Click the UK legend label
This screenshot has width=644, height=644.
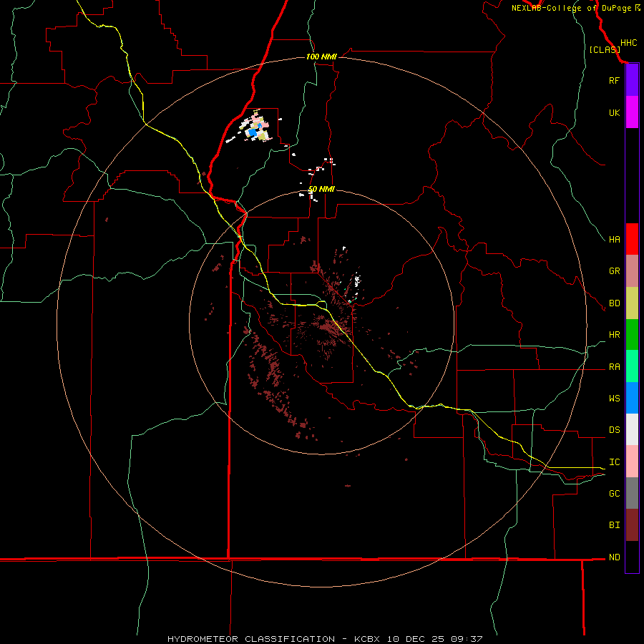(x=614, y=112)
